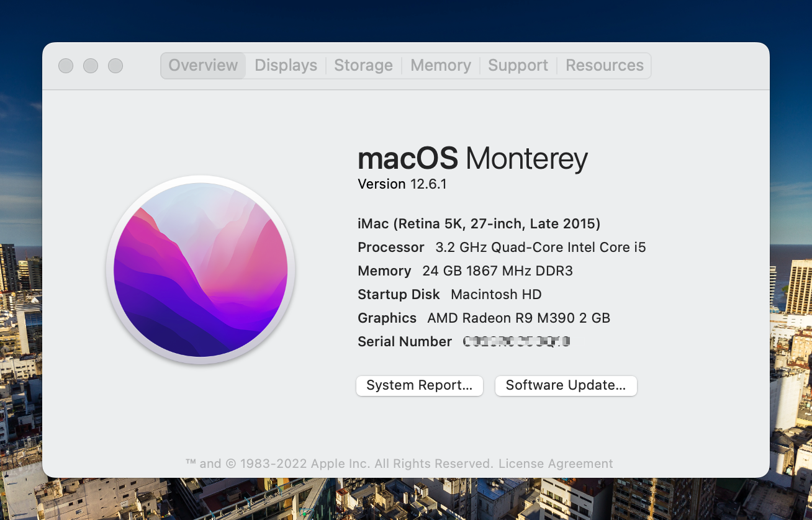Open the License Agreement link

(556, 464)
